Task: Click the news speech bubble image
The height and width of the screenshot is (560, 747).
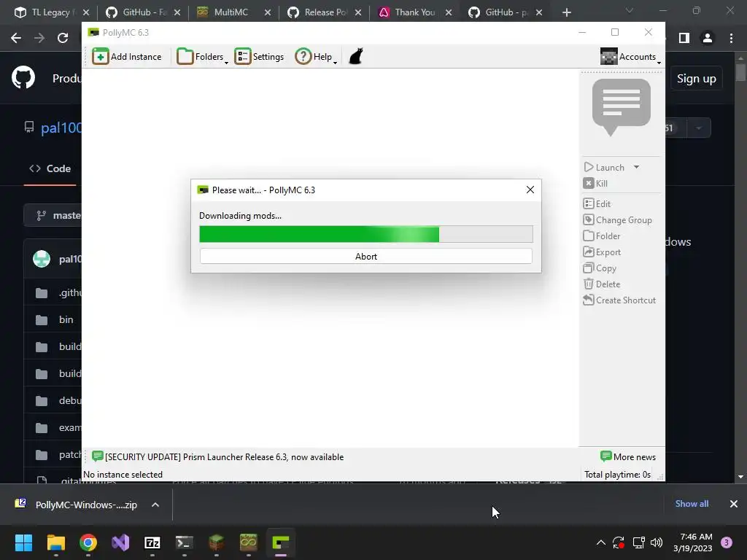Action: (622, 107)
